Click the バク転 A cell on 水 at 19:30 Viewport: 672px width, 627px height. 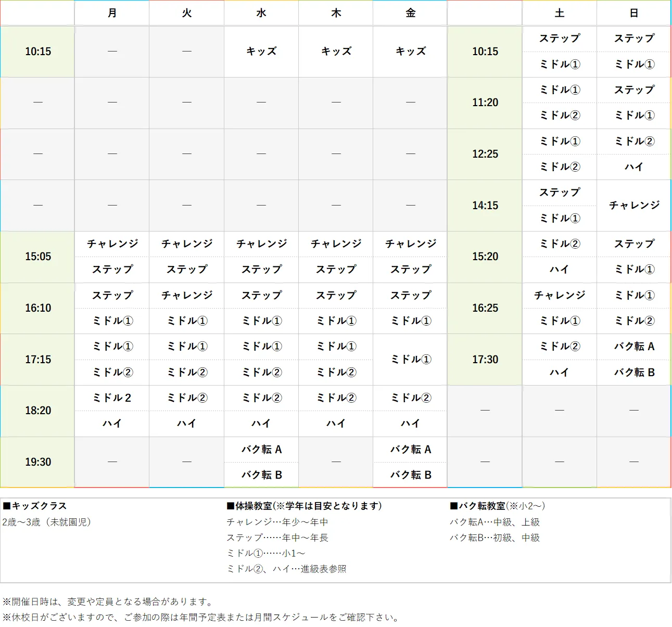coord(261,449)
